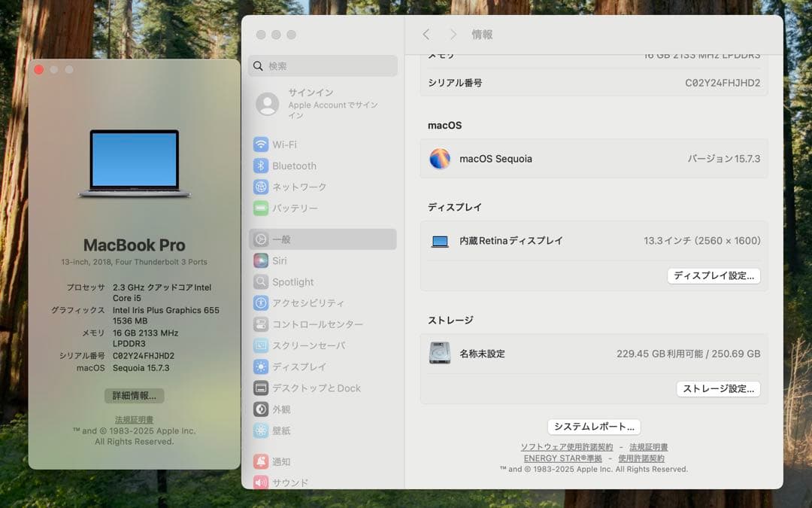Click serial number C02Y24FHJHD2 in settings
Screen dimensions: 812x508
723,83
